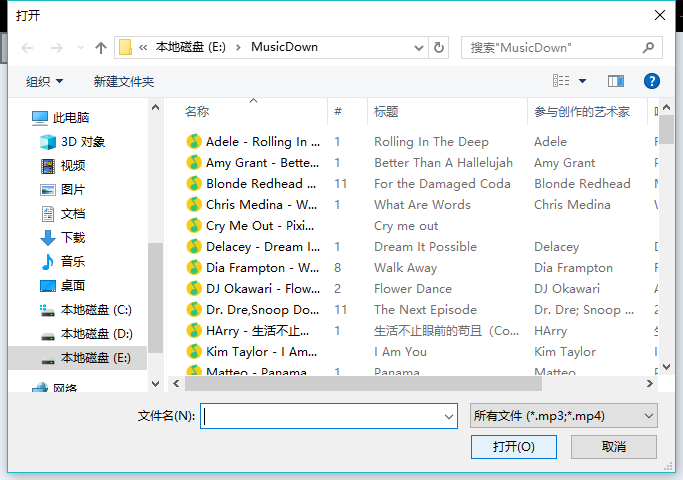683x480 pixels.
Task: Click the Adele file music icon
Action: (x=194, y=141)
